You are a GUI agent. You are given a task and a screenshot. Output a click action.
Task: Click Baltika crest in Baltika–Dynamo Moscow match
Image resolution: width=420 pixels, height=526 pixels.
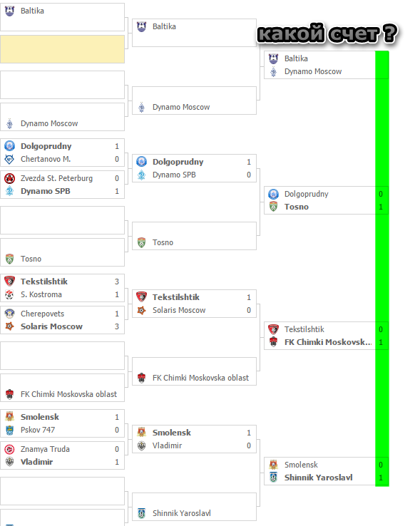pos(274,58)
